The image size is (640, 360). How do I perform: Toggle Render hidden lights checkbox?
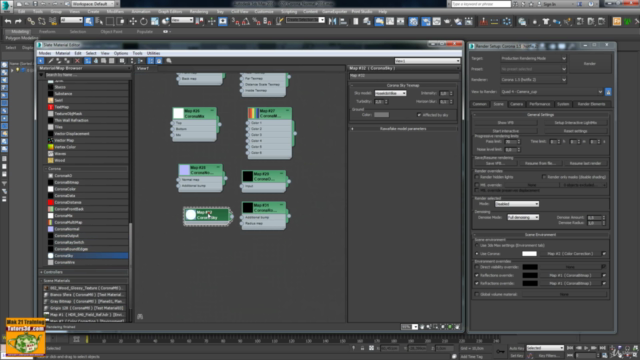(477, 177)
